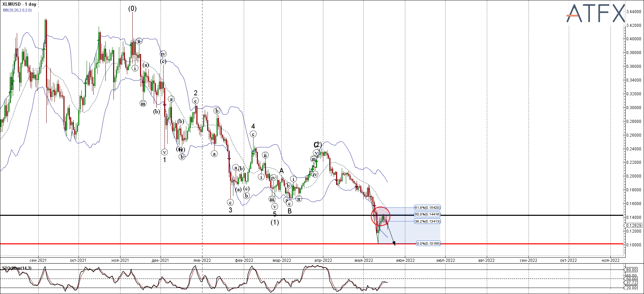
Task: Select the wave label 3 below January low
Action: point(230,210)
